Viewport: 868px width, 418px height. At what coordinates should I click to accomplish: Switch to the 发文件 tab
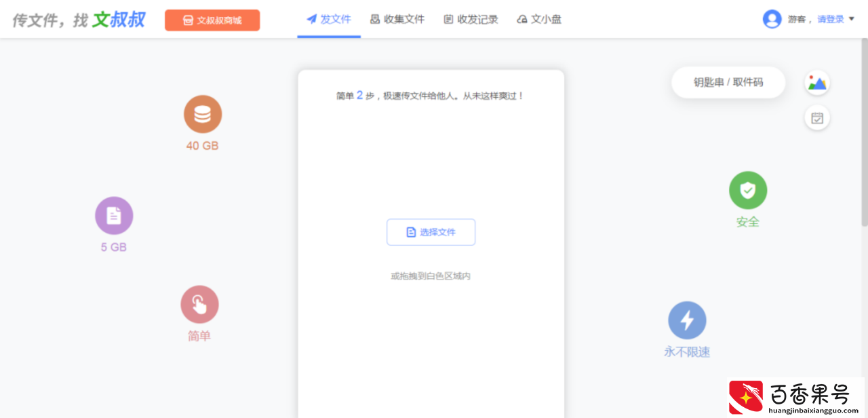(x=329, y=19)
